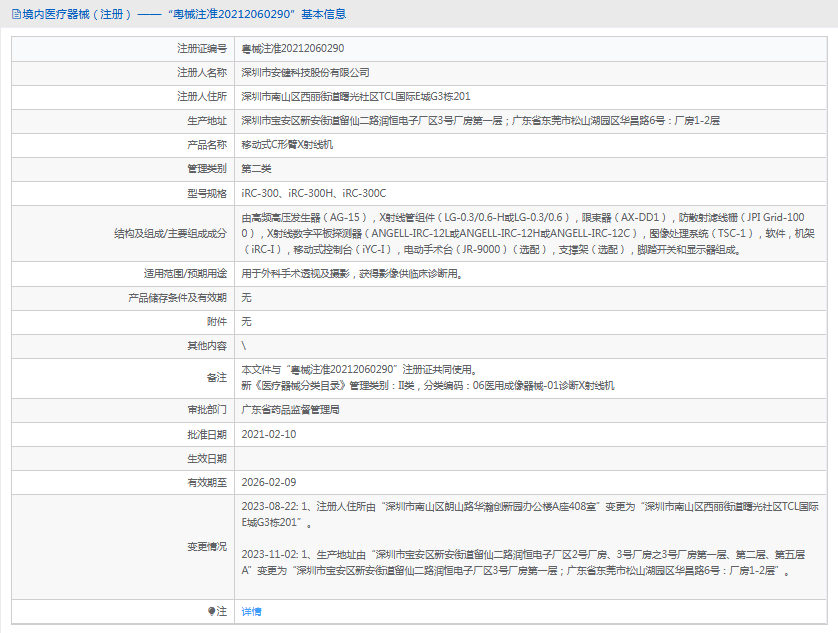Screen dimensions: 838x633
Task: Click the 注册人名称 row label
Action: (x=202, y=73)
